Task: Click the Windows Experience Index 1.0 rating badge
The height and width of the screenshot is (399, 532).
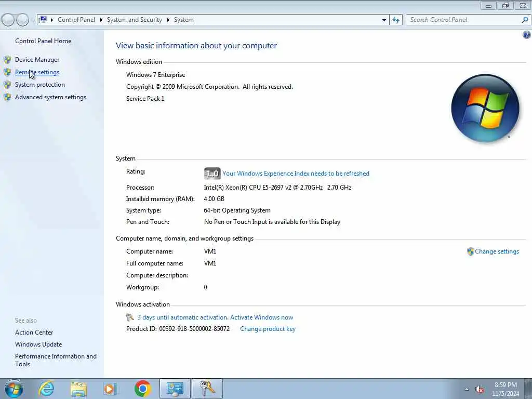Action: (x=212, y=174)
